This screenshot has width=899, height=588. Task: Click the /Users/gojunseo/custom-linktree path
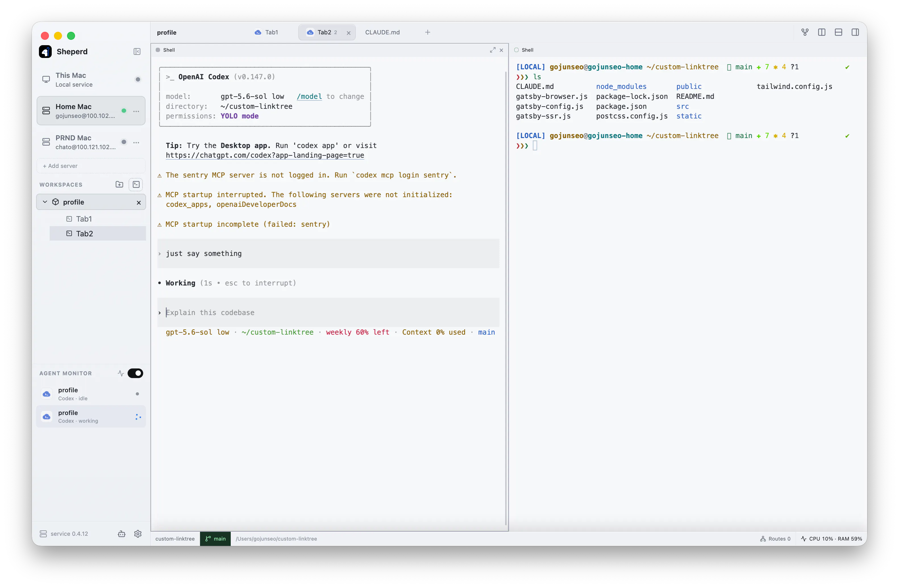click(276, 539)
